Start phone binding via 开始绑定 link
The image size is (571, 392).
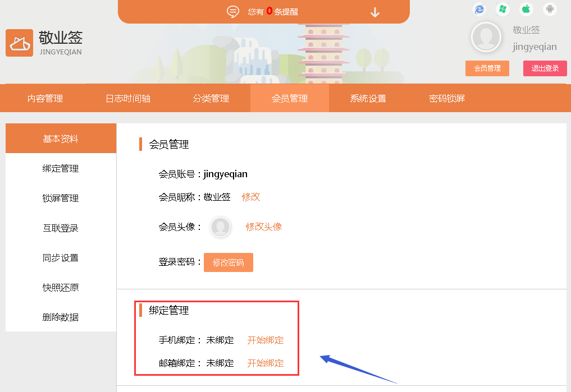264,340
